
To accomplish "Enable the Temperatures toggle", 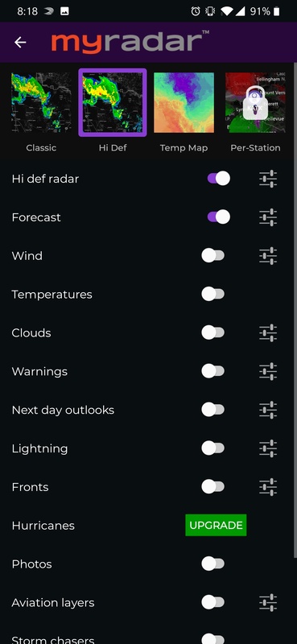I will pos(212,294).
